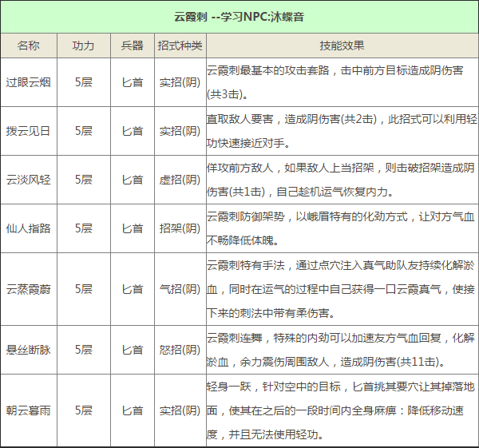This screenshot has width=479, height=448.
Task: Click the skill name 仙人指路
Action: click(x=29, y=228)
